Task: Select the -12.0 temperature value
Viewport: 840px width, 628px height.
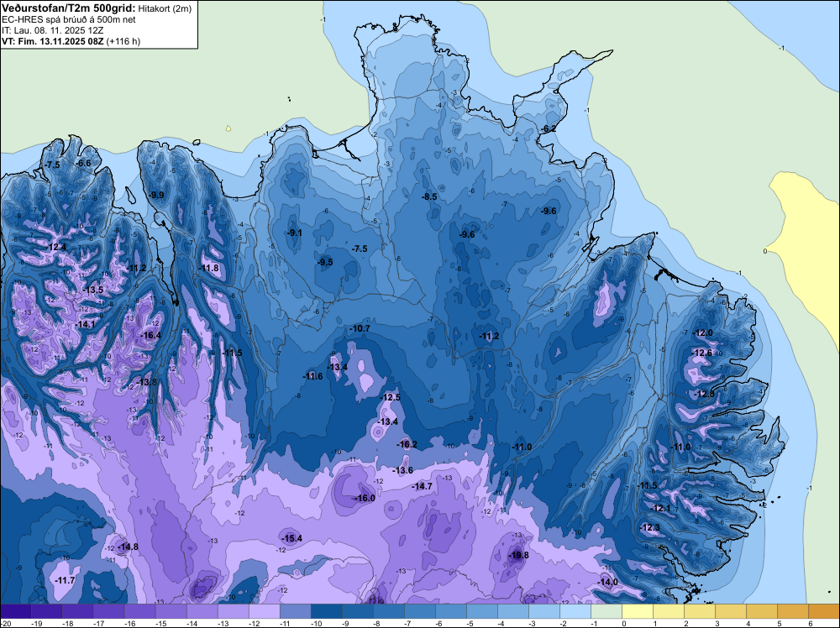Action: click(x=702, y=332)
